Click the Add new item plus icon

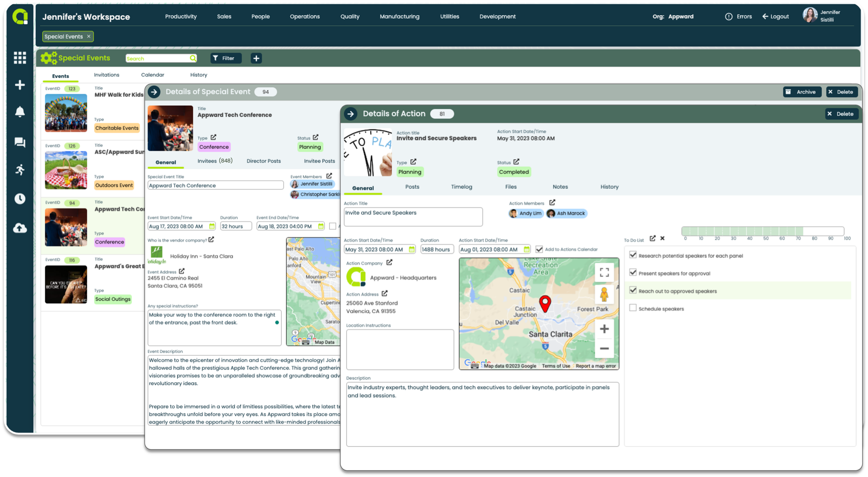(x=256, y=58)
